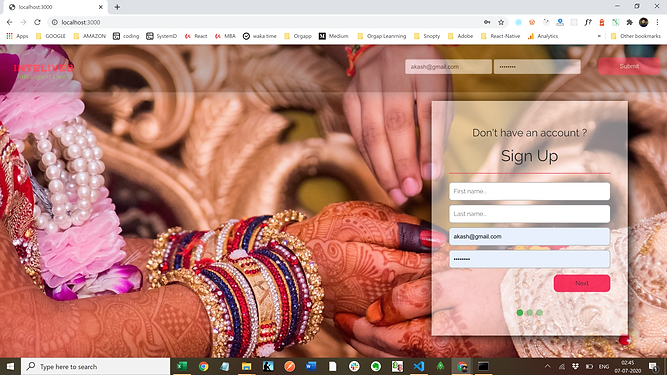Expand hidden bookmarks with the chevron

(x=599, y=36)
